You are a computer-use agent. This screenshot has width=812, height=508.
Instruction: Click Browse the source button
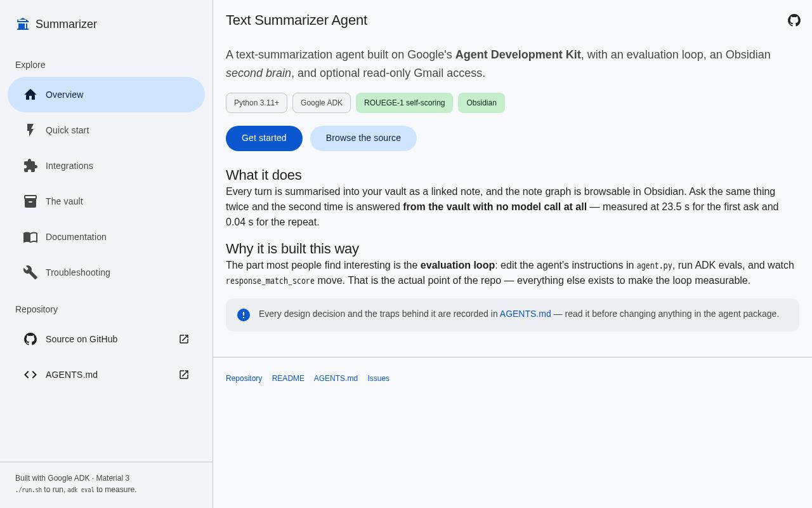[x=363, y=138]
